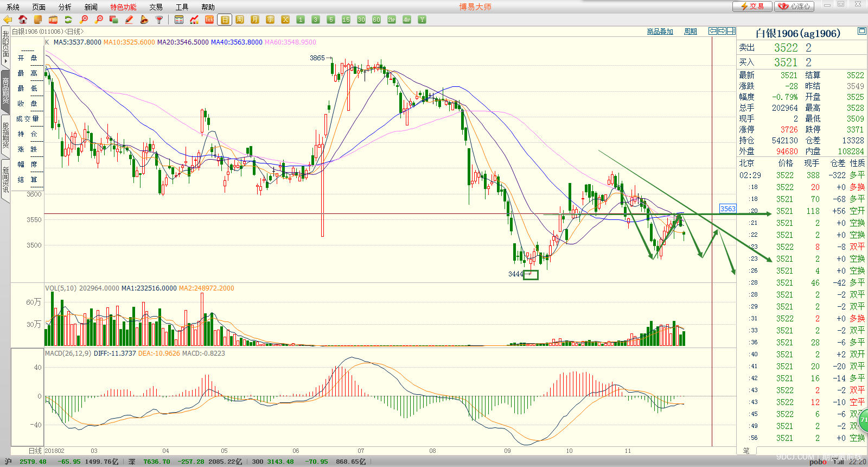Select the 15-minute period button
The image size is (868, 467).
pyautogui.click(x=346, y=20)
